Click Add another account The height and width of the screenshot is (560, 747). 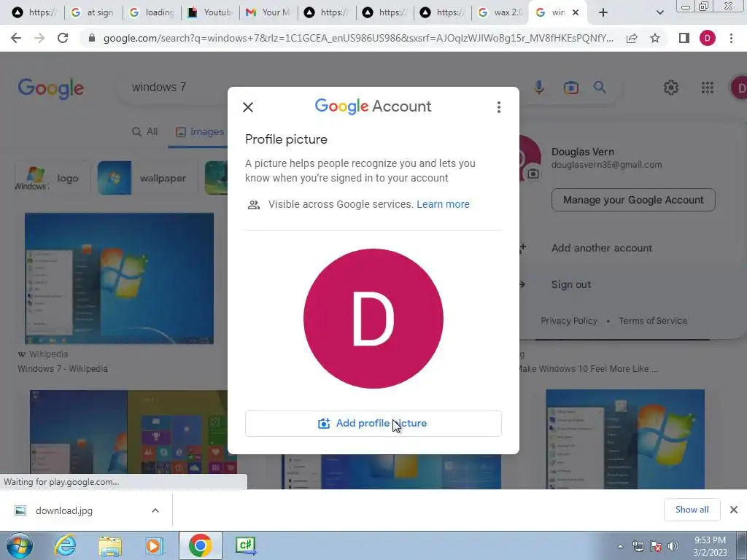pos(602,248)
